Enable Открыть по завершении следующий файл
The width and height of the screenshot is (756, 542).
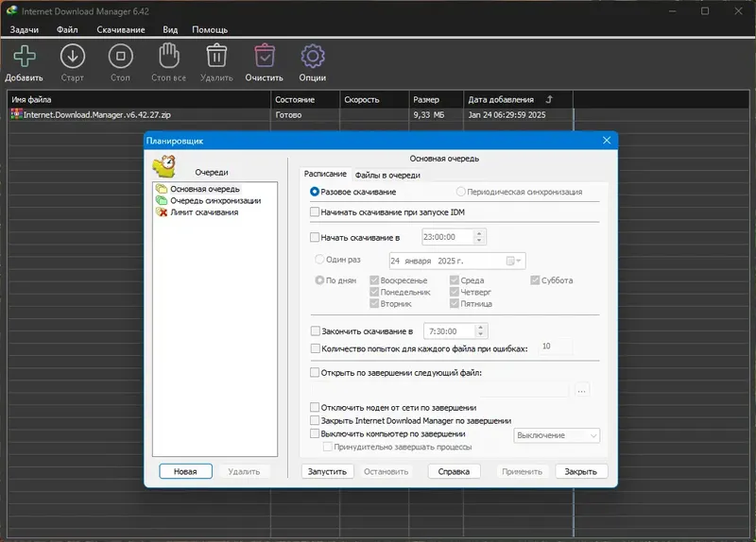[x=315, y=372]
